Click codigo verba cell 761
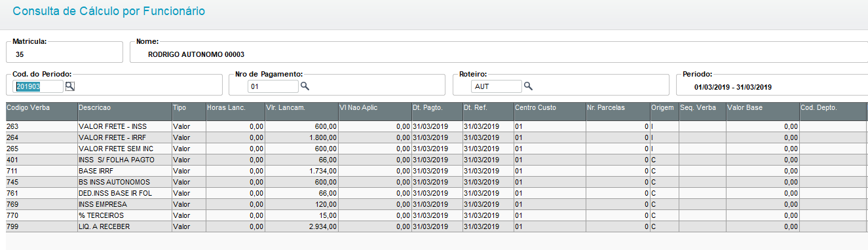868x250 pixels. (x=41, y=193)
